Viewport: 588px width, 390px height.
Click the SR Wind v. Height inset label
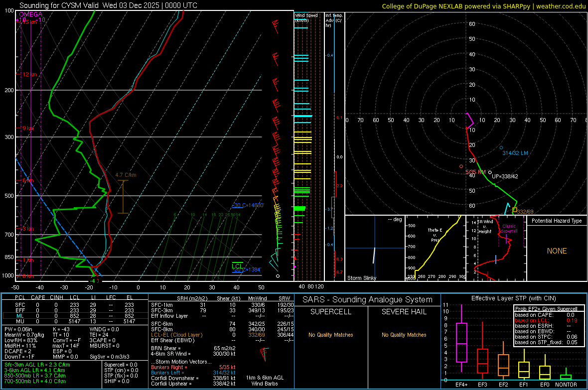(x=485, y=227)
